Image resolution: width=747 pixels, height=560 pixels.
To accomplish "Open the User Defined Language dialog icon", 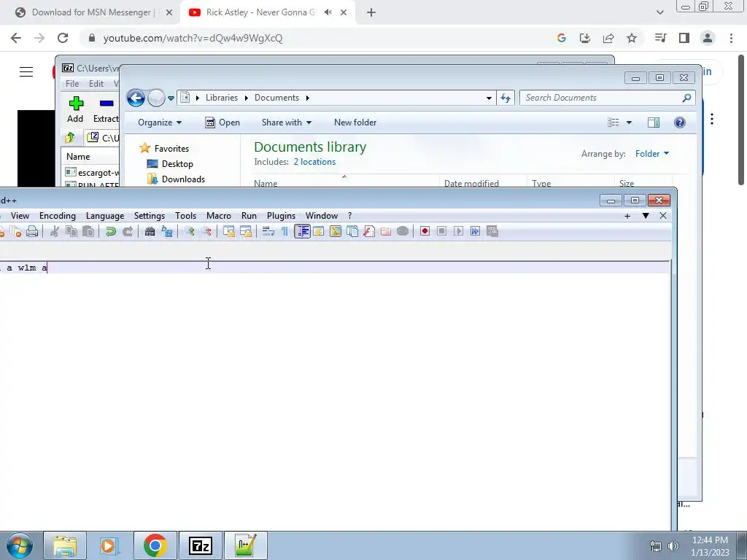I will coord(318,231).
